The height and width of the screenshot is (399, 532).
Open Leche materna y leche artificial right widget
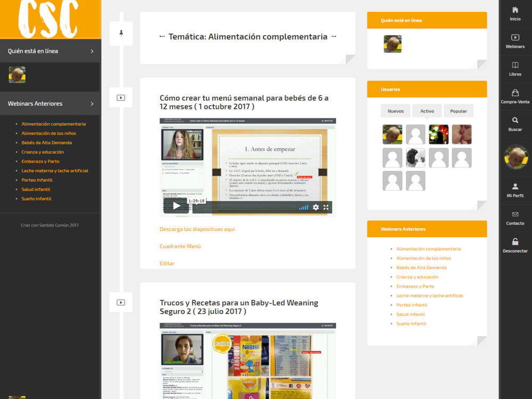pyautogui.click(x=430, y=295)
